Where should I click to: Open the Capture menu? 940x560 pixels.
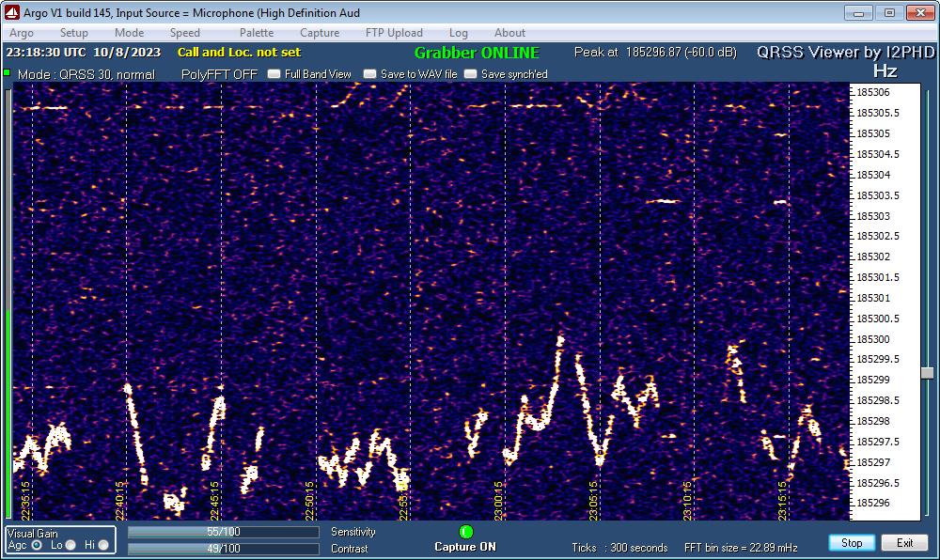320,33
